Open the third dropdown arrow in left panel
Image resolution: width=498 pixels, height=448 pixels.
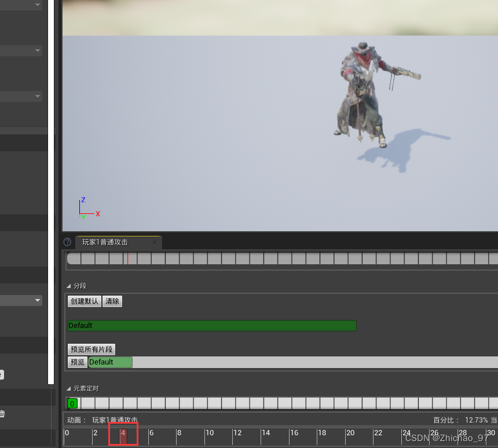tap(38, 96)
